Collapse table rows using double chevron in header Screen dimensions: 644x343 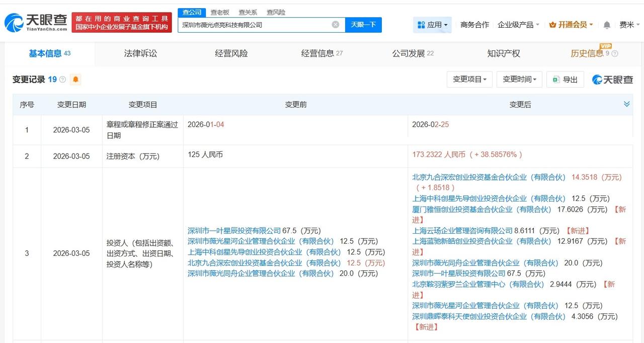tap(627, 104)
